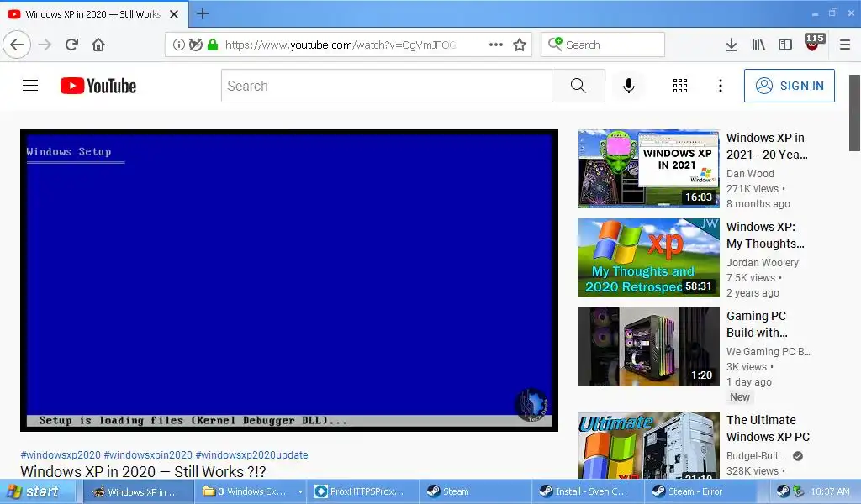The height and width of the screenshot is (504, 861).
Task: Open the Firefox hamburger application menu
Action: pos(845,45)
